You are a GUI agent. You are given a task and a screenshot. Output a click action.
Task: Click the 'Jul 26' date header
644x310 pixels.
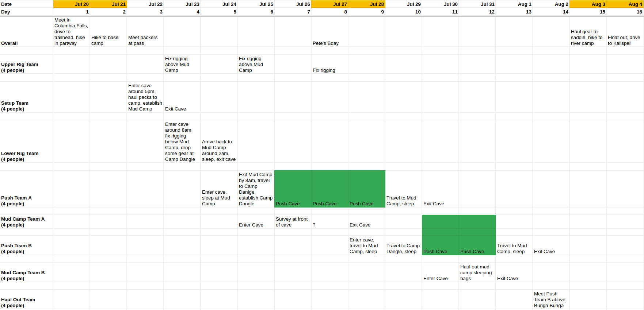293,4
